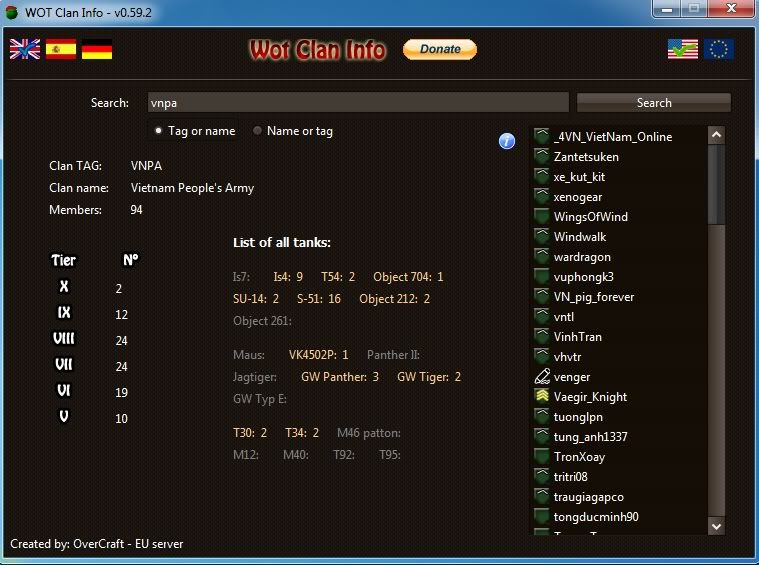759x565 pixels.
Task: Click the 'Is4: 9' tank entry
Action: tap(288, 277)
